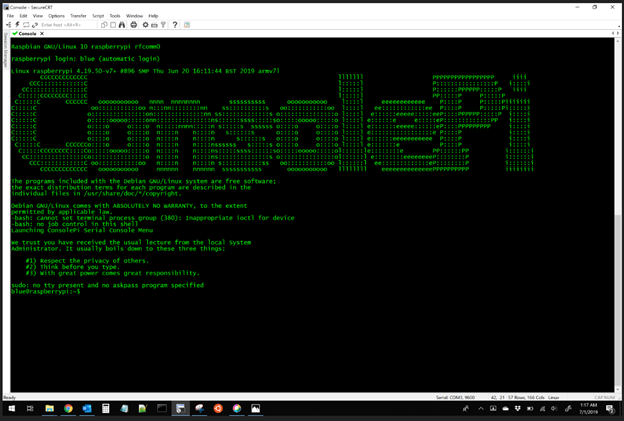Image resolution: width=624 pixels, height=421 pixels.
Task: Open the Options menu
Action: pyautogui.click(x=57, y=16)
